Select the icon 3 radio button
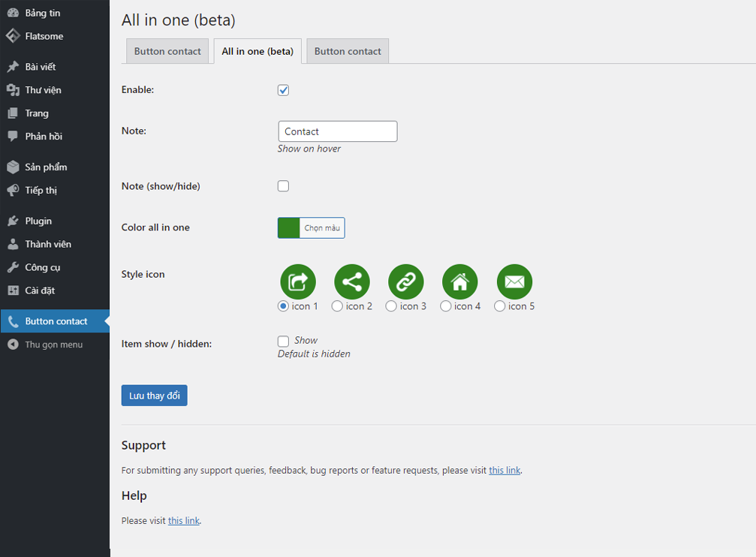 click(x=391, y=306)
